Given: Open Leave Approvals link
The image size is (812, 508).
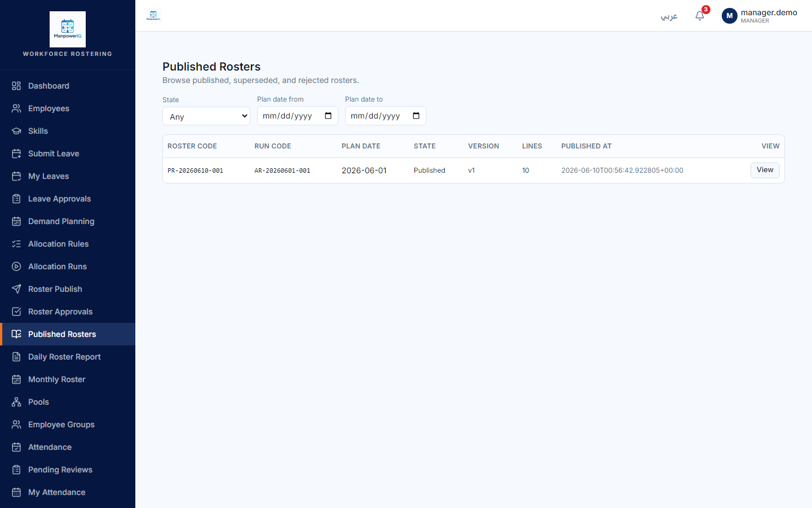Looking at the screenshot, I should pos(68,199).
